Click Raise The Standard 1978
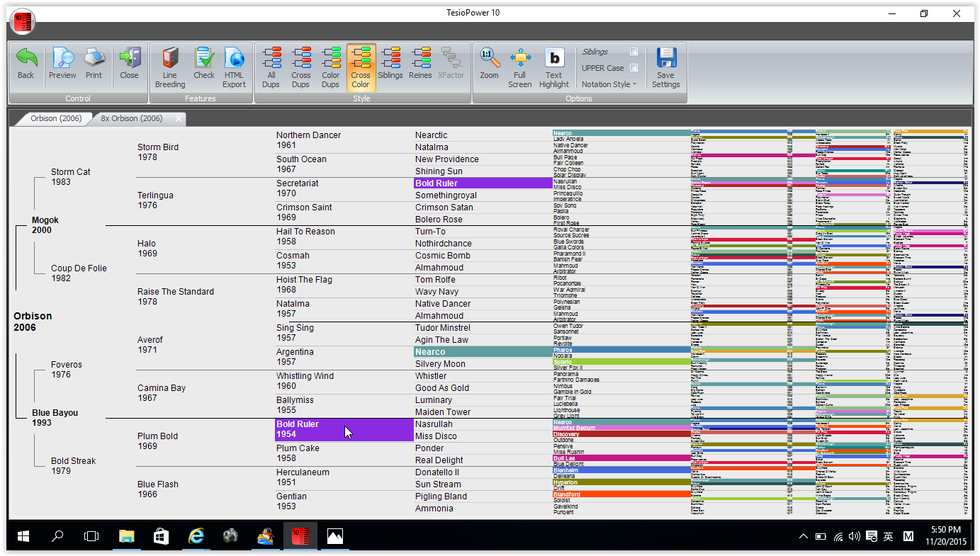Image resolution: width=980 pixels, height=556 pixels. pos(176,297)
